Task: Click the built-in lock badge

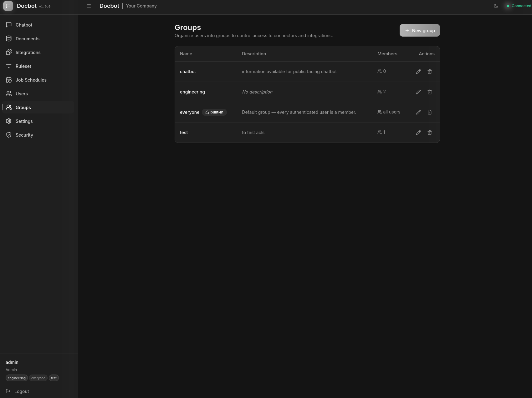Action: [x=214, y=112]
